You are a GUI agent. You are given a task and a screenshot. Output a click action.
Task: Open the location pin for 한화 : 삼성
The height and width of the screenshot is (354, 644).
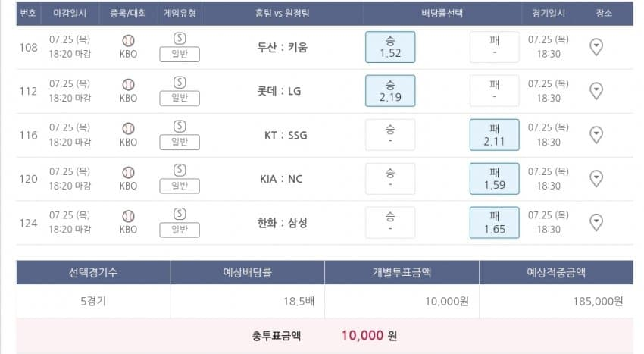click(596, 223)
